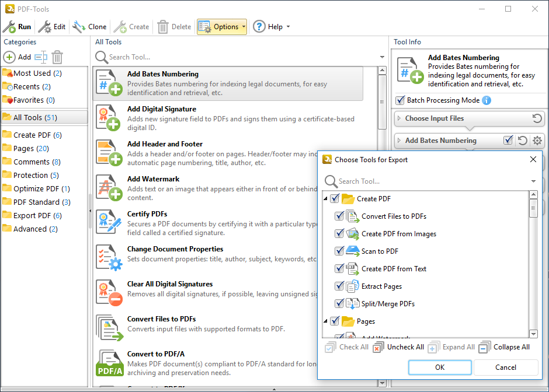
Task: Reset Choose Input Files with its revert icon
Action: click(x=537, y=118)
